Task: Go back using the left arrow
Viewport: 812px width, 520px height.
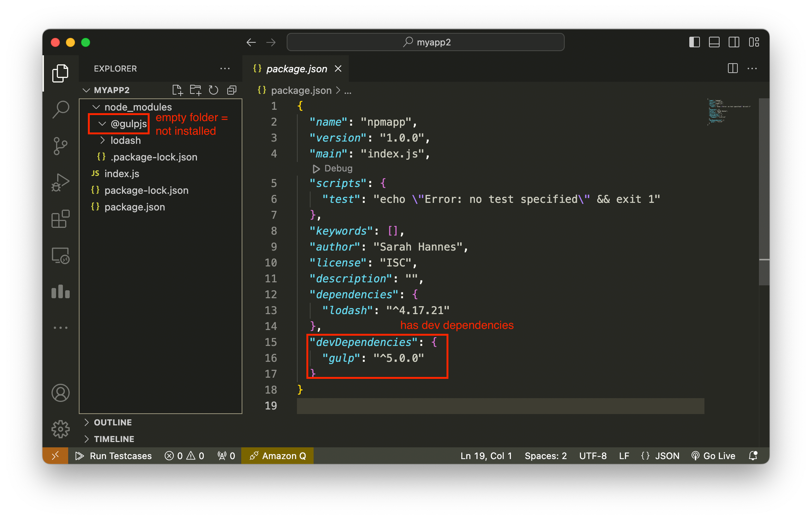Action: pyautogui.click(x=251, y=42)
